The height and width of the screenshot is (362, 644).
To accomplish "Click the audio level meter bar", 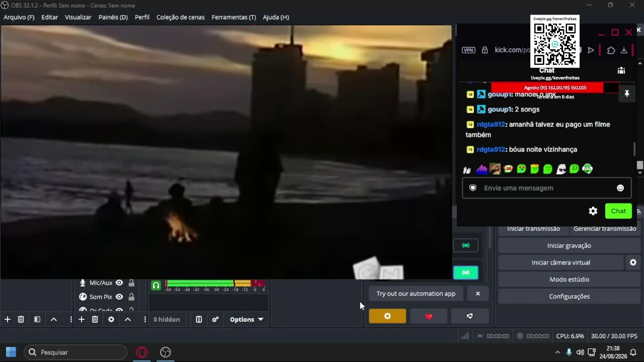I will tap(215, 284).
